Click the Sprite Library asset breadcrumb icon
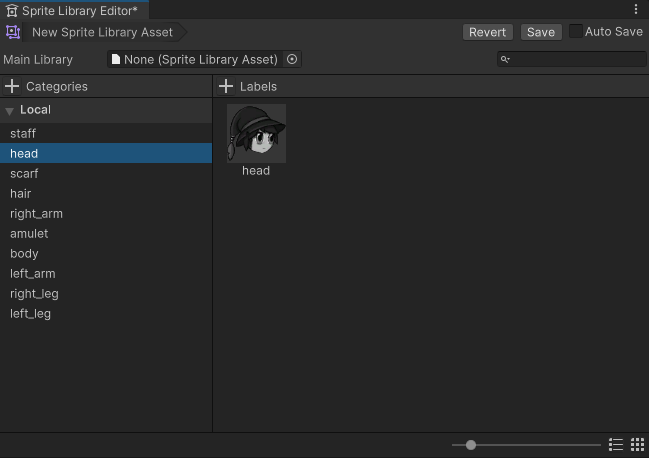Image resolution: width=649 pixels, height=458 pixels. pyautogui.click(x=13, y=32)
